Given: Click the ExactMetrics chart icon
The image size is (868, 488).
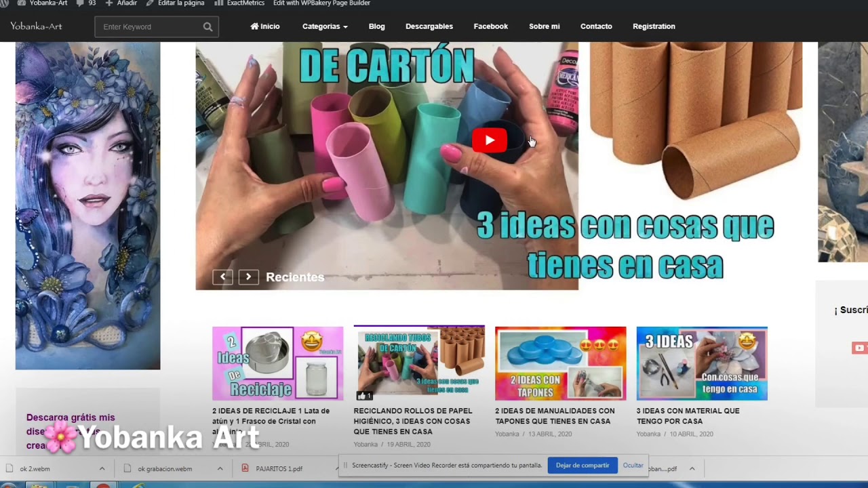Looking at the screenshot, I should click(x=218, y=3).
